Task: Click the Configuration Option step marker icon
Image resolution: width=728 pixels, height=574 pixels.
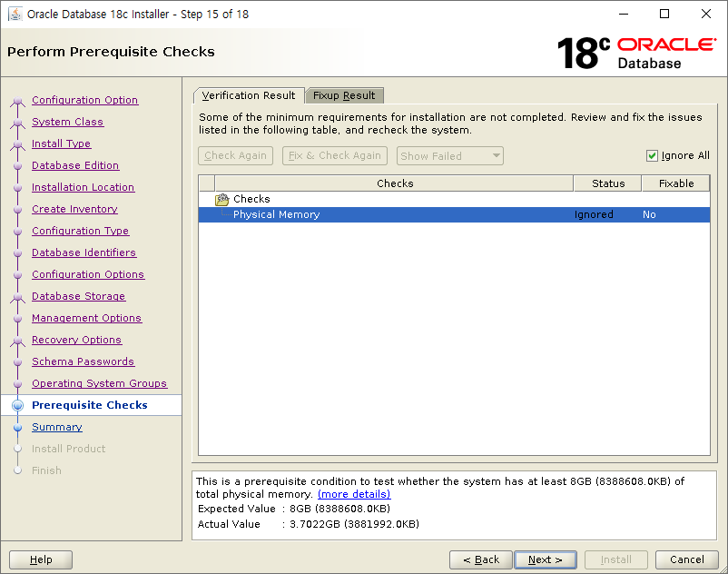Action: point(17,101)
